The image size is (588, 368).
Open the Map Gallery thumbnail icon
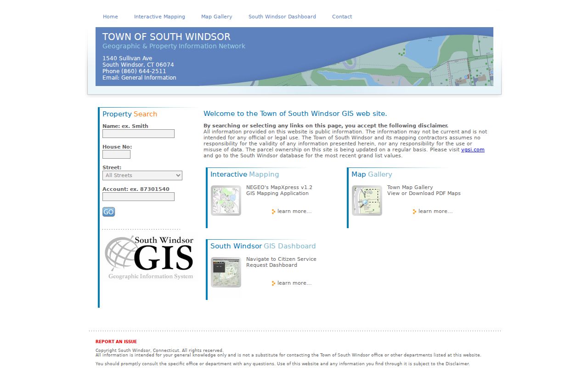(x=367, y=201)
